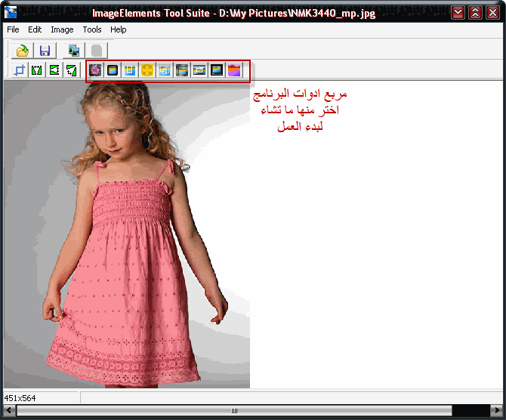Click the horizontal scrollbar thumb
Viewport: 506px width, 420px height.
point(234,411)
